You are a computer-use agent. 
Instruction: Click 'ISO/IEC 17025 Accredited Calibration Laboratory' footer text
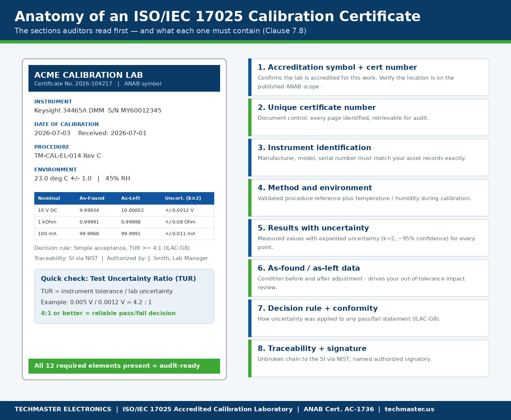pyautogui.click(x=208, y=409)
